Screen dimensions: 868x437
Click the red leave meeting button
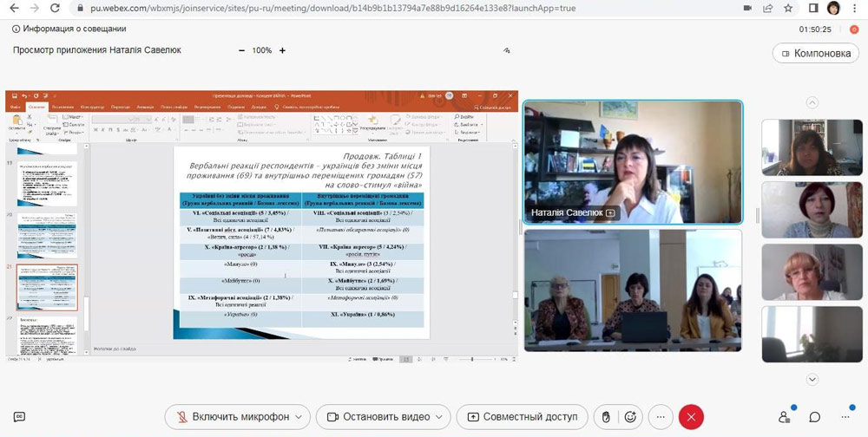point(691,417)
